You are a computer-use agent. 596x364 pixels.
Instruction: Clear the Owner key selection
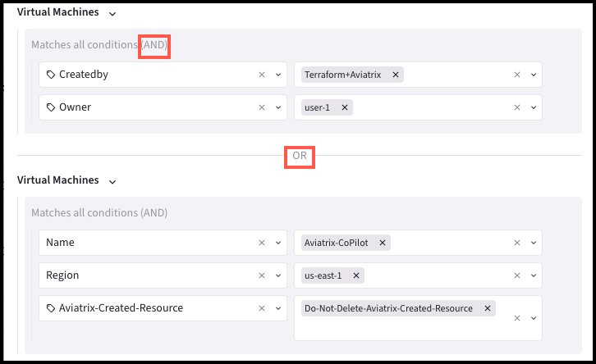pos(262,107)
